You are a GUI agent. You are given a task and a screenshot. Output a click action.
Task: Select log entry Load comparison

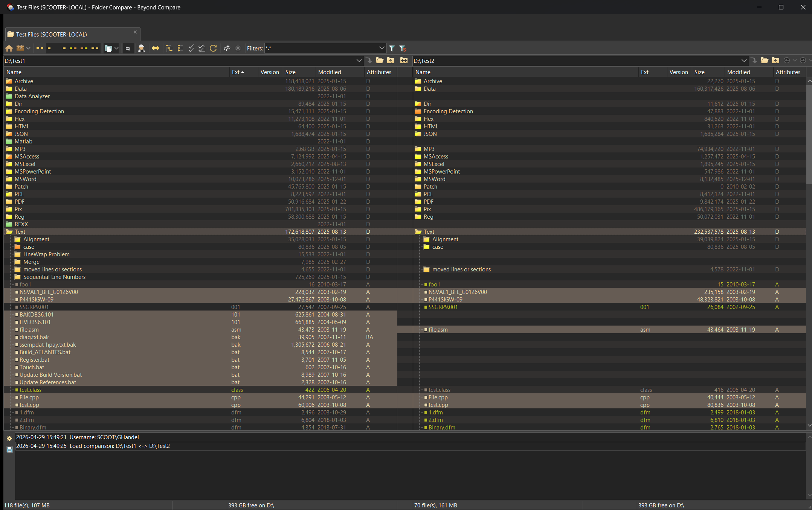(x=410, y=446)
